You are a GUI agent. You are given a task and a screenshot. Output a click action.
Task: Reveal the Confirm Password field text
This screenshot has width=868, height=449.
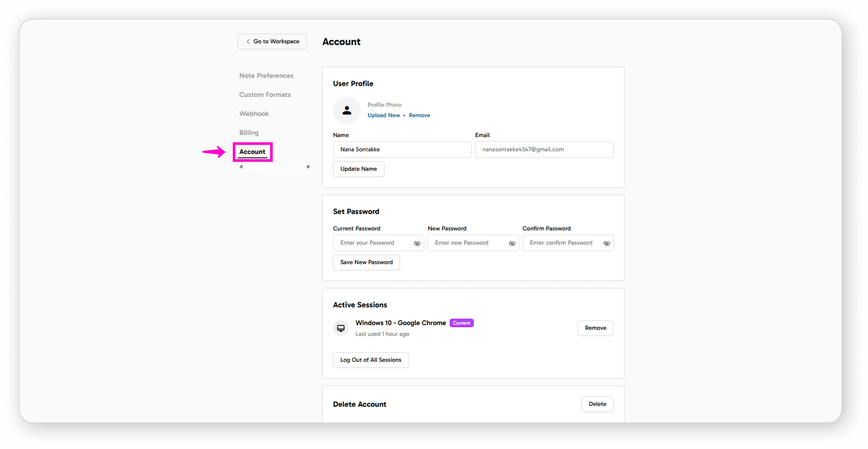pos(607,243)
